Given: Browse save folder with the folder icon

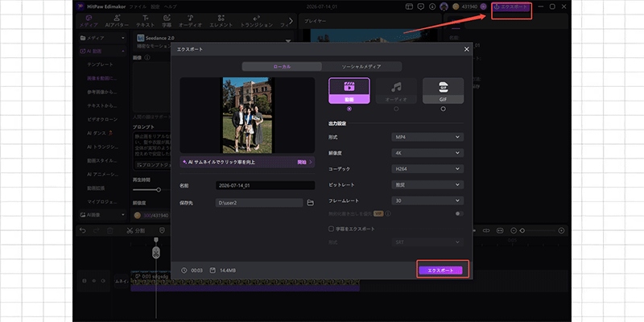Looking at the screenshot, I should [311, 203].
